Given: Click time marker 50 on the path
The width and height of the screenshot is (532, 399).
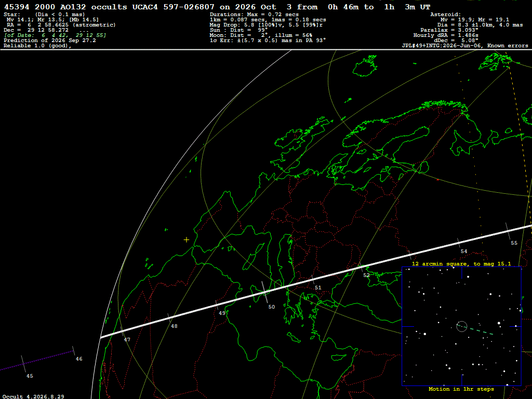Looking at the screenshot, I should point(272,307).
